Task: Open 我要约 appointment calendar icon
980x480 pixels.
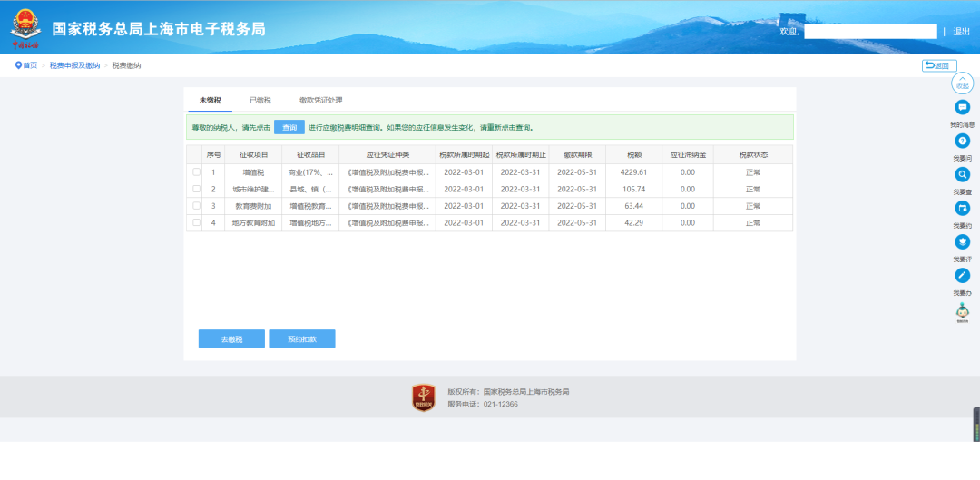Action: 963,208
